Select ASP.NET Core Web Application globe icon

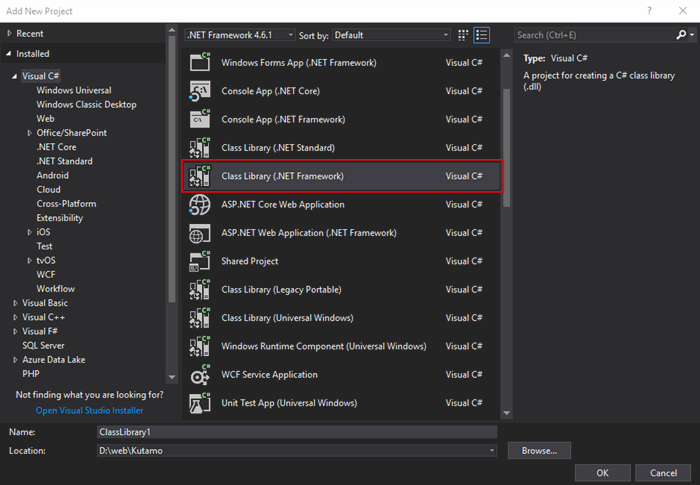(x=200, y=205)
